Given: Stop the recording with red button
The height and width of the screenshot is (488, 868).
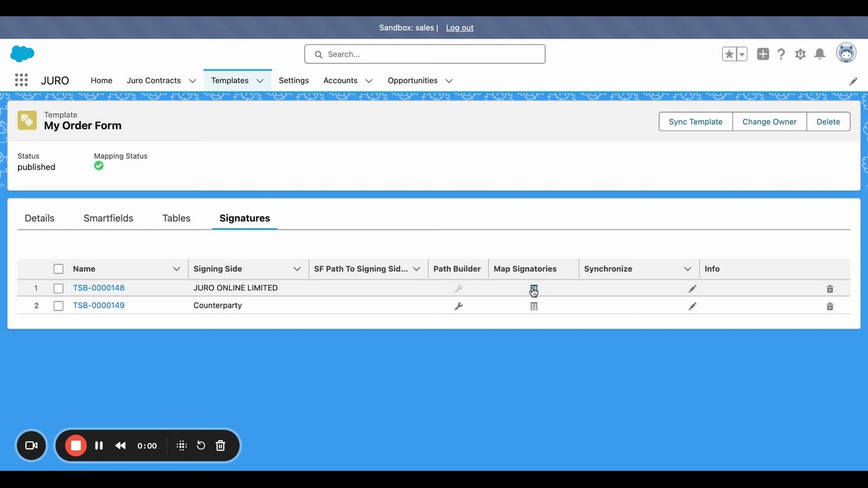Looking at the screenshot, I should pyautogui.click(x=76, y=445).
